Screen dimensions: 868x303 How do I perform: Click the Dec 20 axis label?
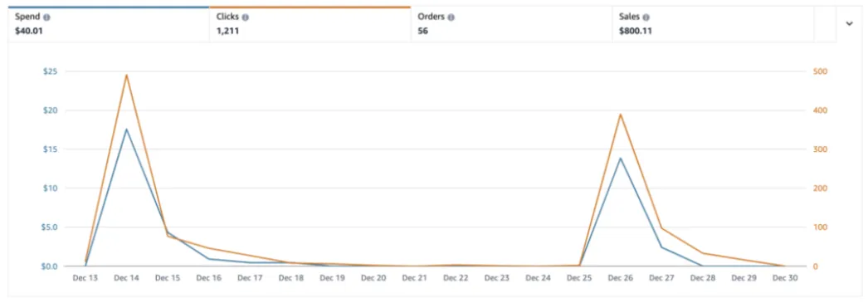[x=373, y=279]
